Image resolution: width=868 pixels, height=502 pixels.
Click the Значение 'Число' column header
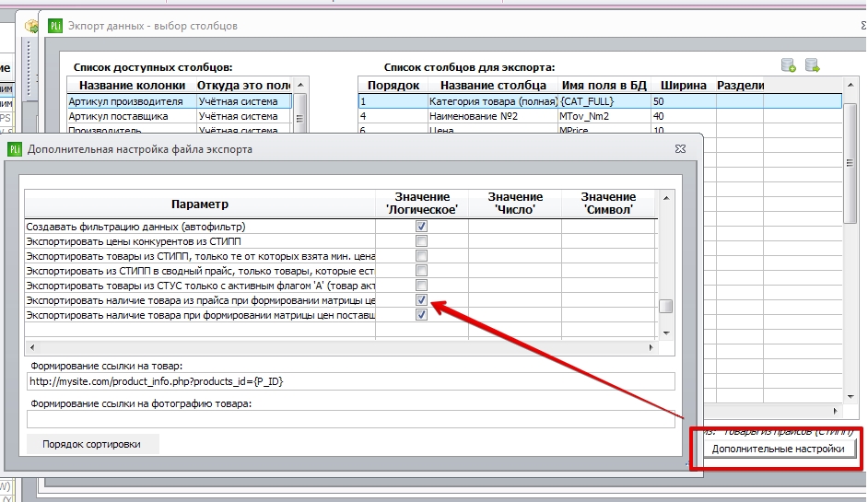click(515, 204)
